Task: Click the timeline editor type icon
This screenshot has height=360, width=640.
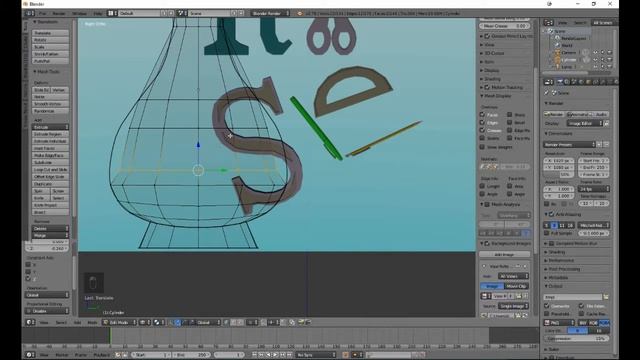Action: [30, 355]
